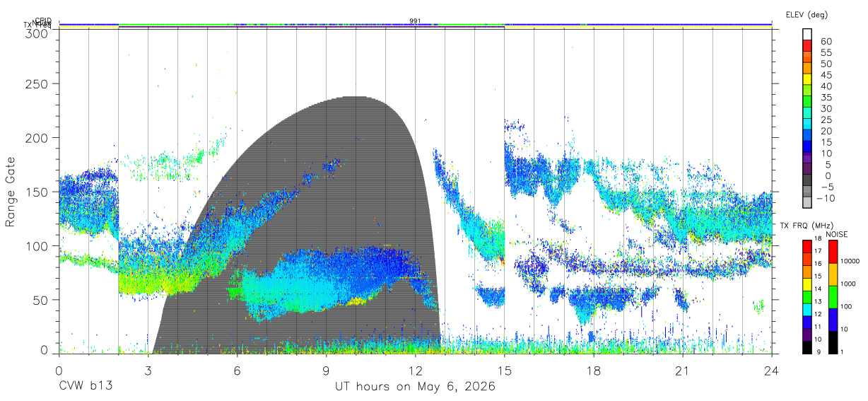Click the "150" tick on the Range Gate axis

[36, 192]
